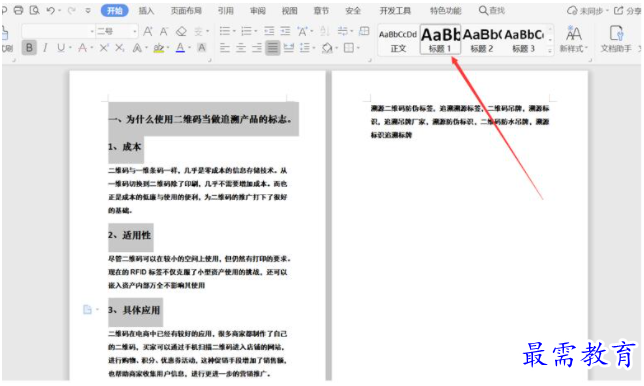Click the sort icon in paragraph group
Screen dimensions: 644x386
tap(325, 31)
